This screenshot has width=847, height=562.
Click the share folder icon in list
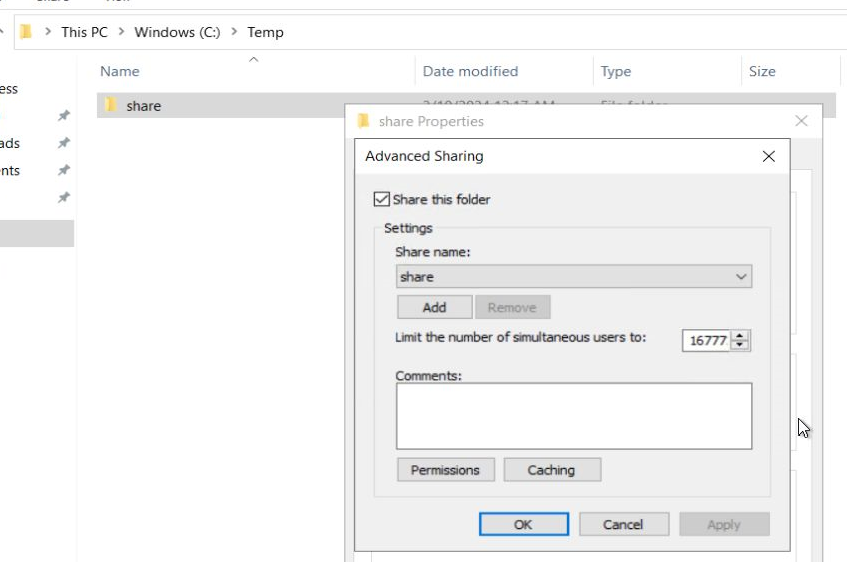111,105
